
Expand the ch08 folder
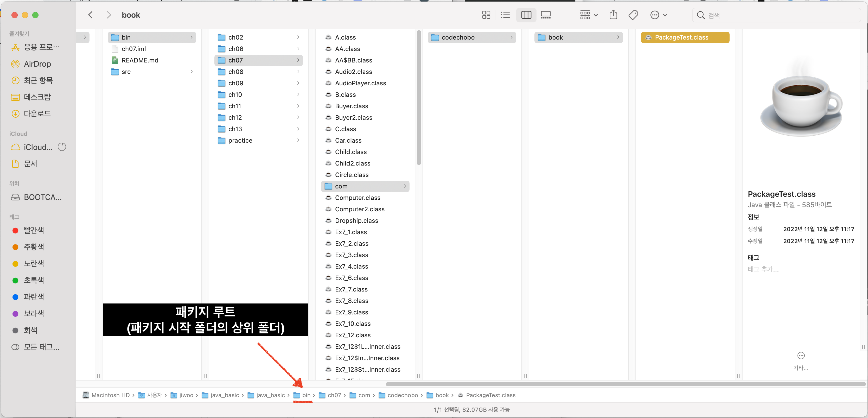235,72
